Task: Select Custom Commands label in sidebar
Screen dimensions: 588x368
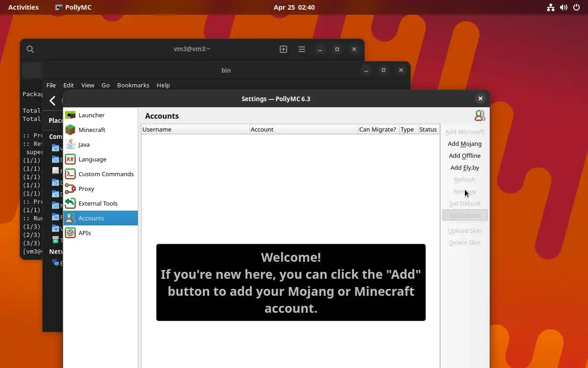Action: click(106, 174)
